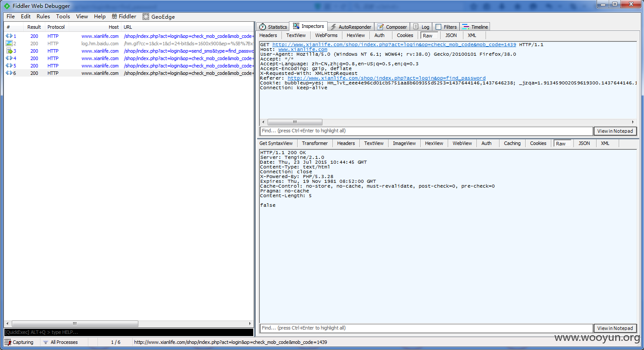Click upper View in Notepad button
This screenshot has height=350, width=644.
(x=615, y=131)
